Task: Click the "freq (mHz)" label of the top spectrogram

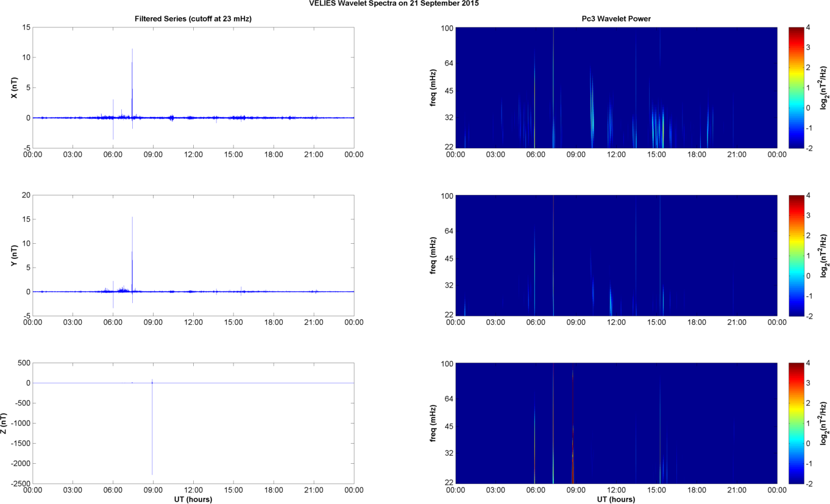Action: (x=433, y=88)
